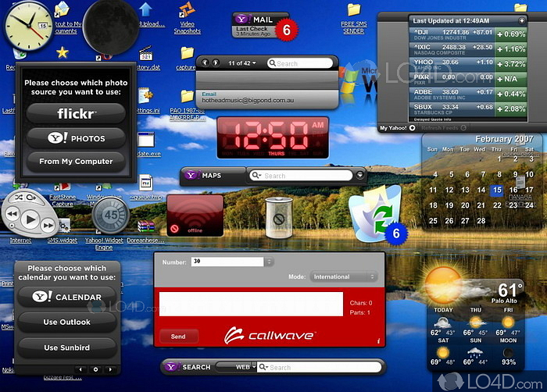The image size is (547, 392).
Task: Select February 15 in the calendar widget
Action: click(497, 190)
